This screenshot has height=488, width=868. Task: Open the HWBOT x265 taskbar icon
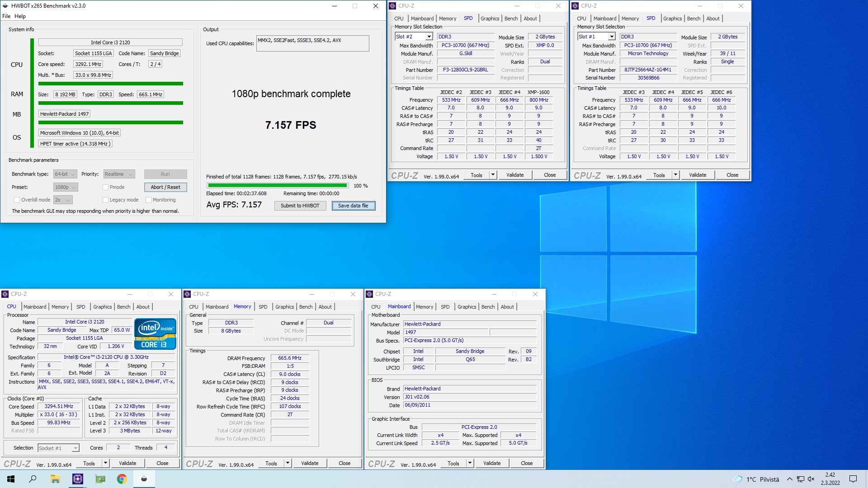[144, 479]
